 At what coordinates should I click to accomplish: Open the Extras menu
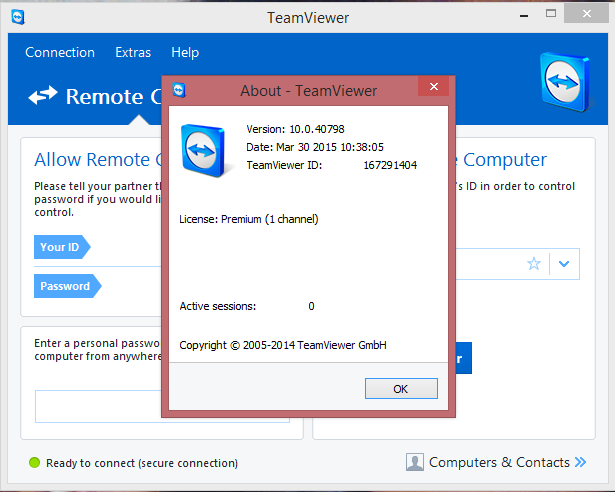[133, 52]
